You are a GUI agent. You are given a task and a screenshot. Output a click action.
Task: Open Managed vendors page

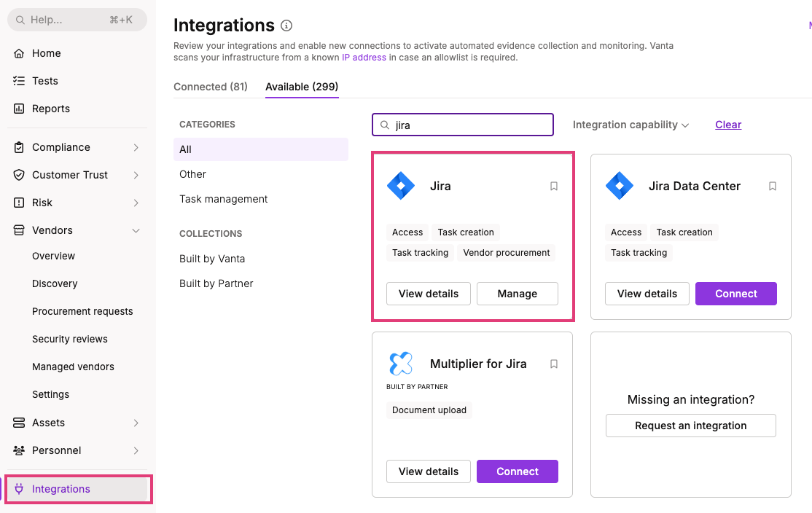point(73,367)
